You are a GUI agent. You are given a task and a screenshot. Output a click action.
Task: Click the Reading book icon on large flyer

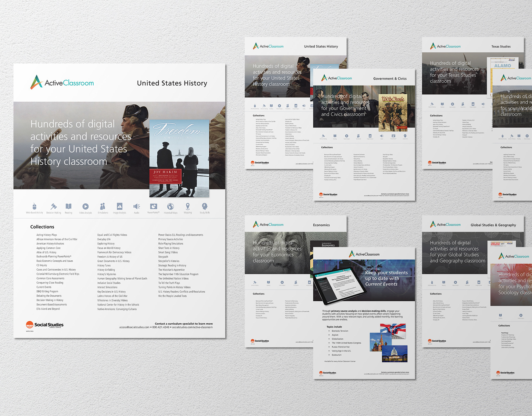(68, 206)
